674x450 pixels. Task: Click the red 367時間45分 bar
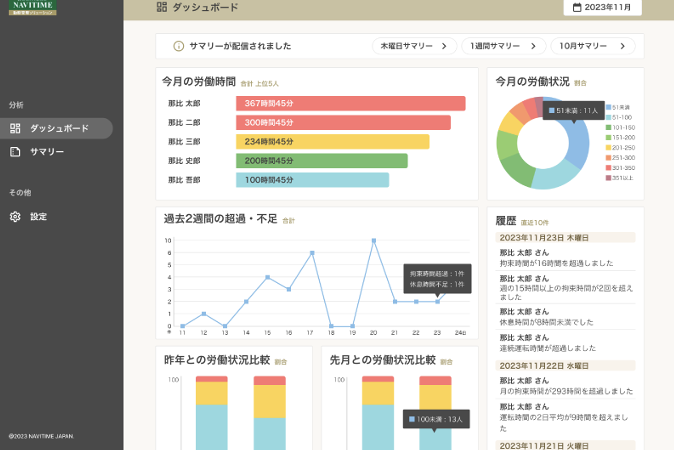pos(350,104)
